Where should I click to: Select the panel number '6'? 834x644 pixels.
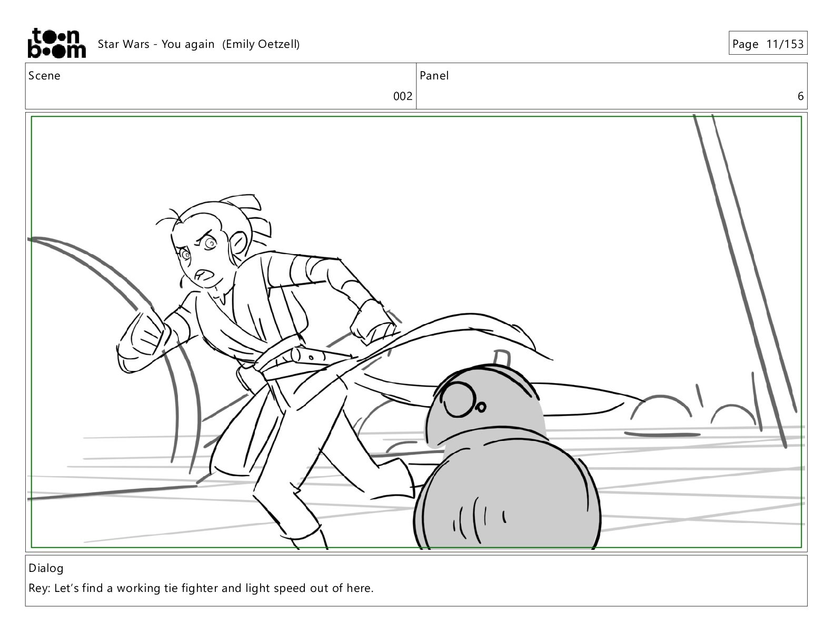click(x=800, y=96)
